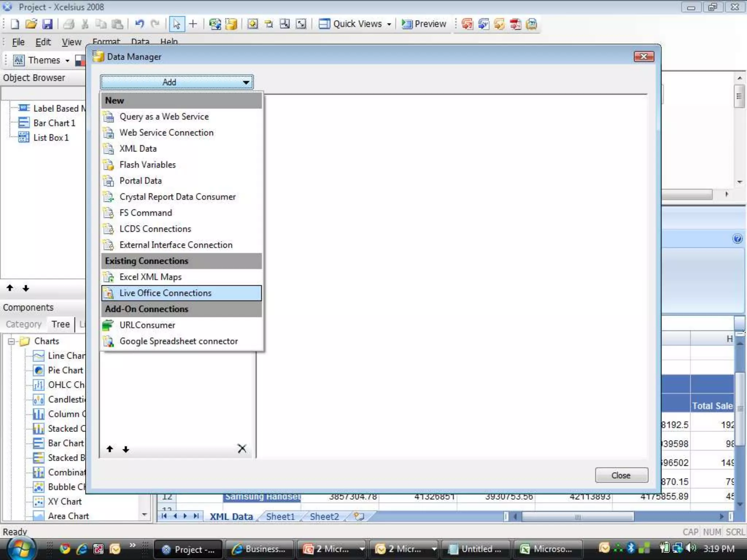Click the help question mark icon
Screen dimensions: 747x560
point(737,239)
